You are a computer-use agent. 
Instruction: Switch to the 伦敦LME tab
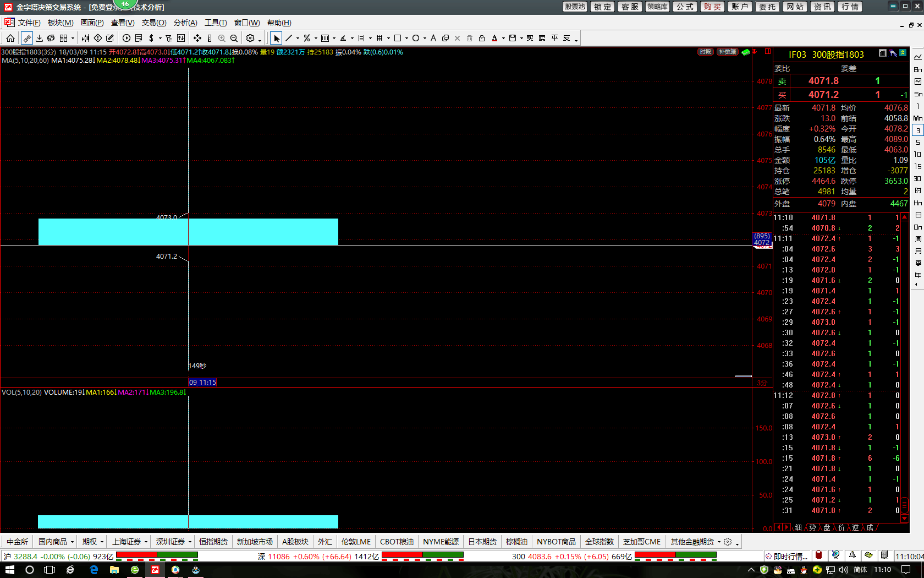tap(356, 542)
